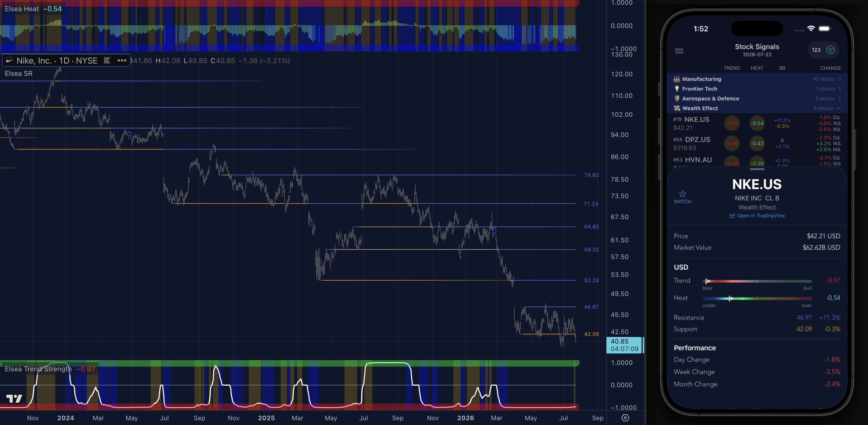Click the Nike swoosh logo in chart legend
Screen dimensions: 868x425
[10, 61]
